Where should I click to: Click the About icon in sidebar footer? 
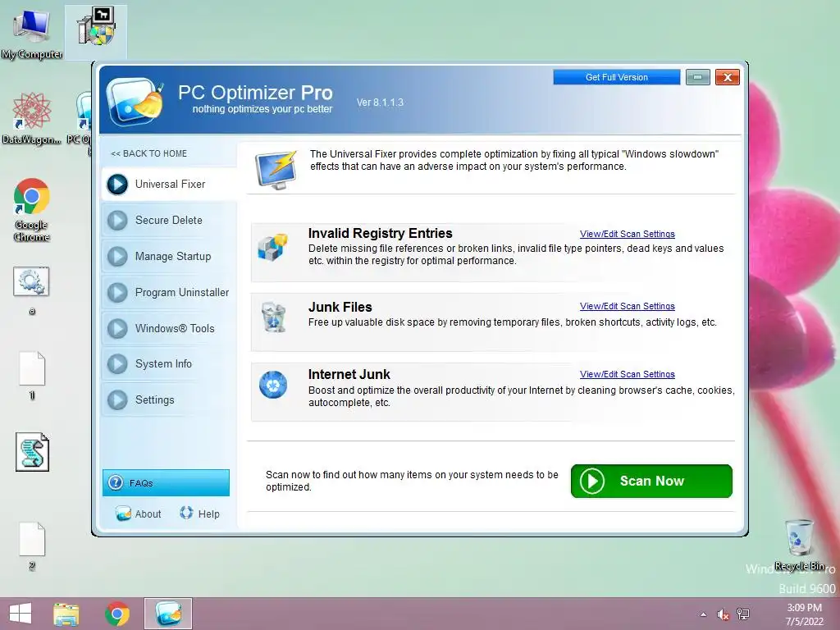click(123, 514)
